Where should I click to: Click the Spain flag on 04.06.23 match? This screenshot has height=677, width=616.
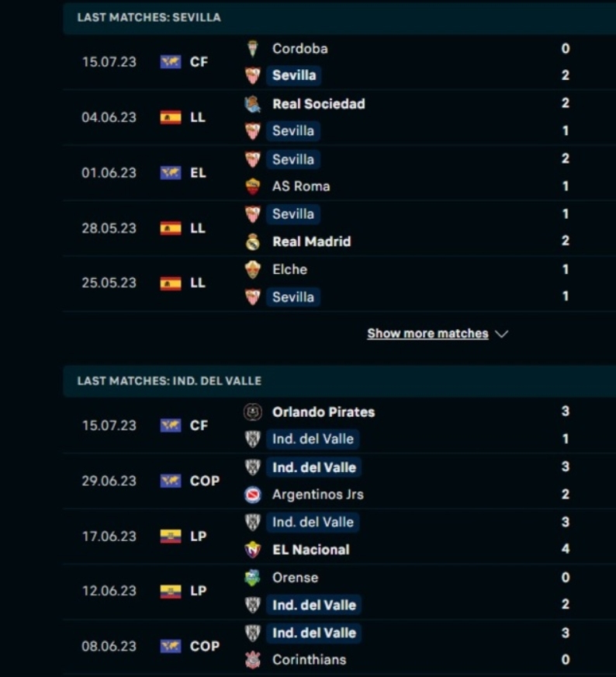[171, 117]
